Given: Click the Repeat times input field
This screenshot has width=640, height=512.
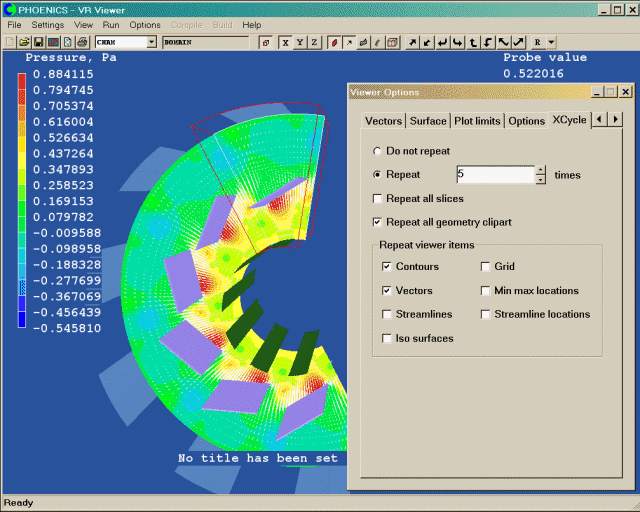Looking at the screenshot, I should point(494,175).
